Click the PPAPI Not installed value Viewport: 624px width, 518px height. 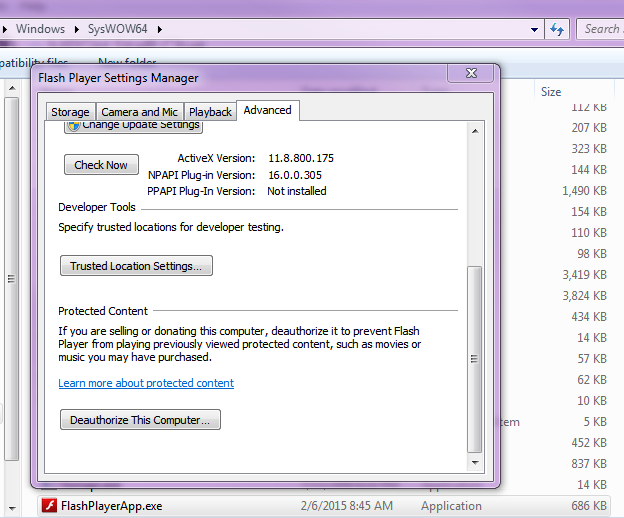pos(297,191)
